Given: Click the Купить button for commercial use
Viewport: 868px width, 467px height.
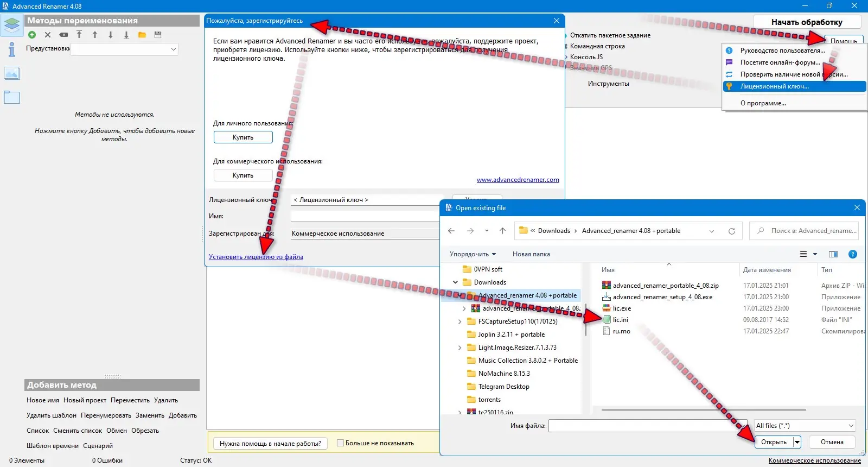Looking at the screenshot, I should pos(243,175).
